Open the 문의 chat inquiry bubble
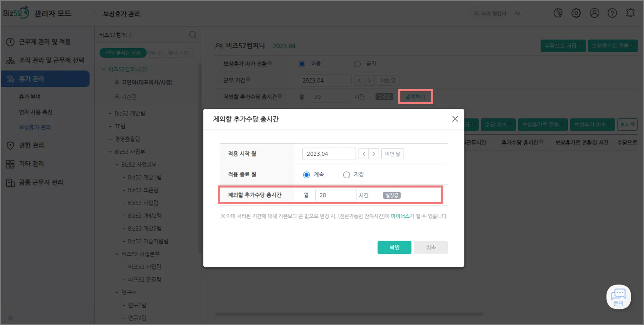The width and height of the screenshot is (644, 325). pyautogui.click(x=618, y=297)
